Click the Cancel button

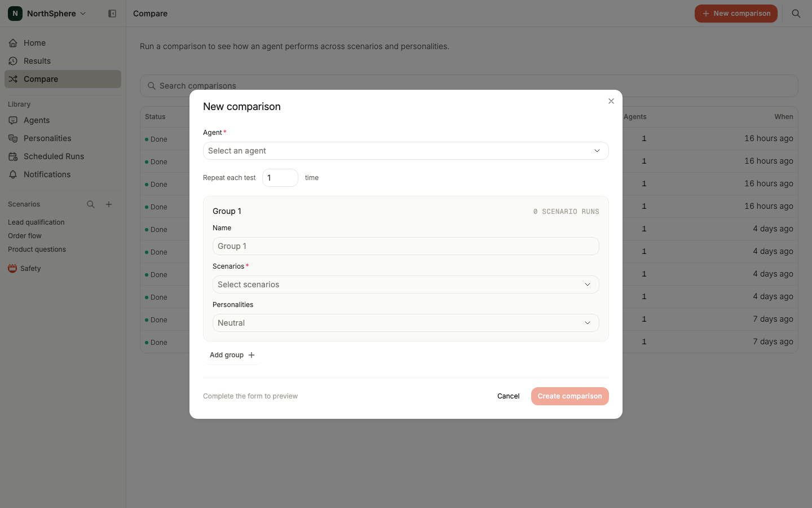509,396
